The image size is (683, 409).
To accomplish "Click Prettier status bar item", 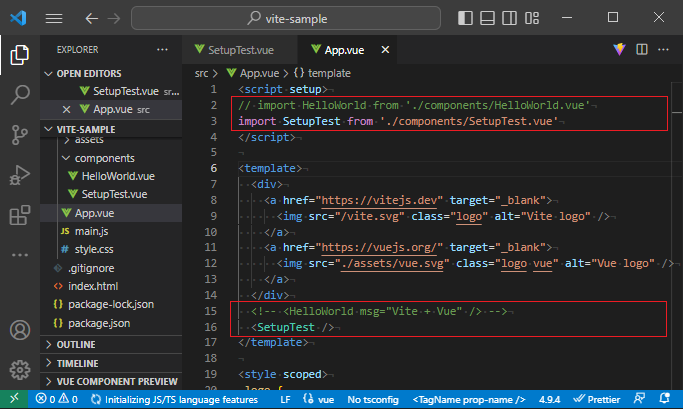I will tap(597, 399).
